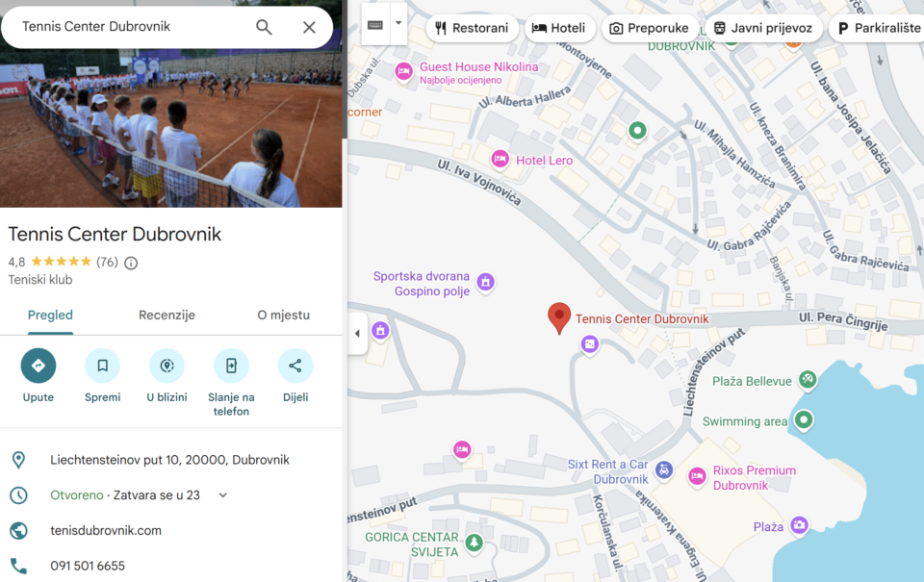924x582 pixels.
Task: Save place with Spremi bookmark icon
Action: (102, 366)
